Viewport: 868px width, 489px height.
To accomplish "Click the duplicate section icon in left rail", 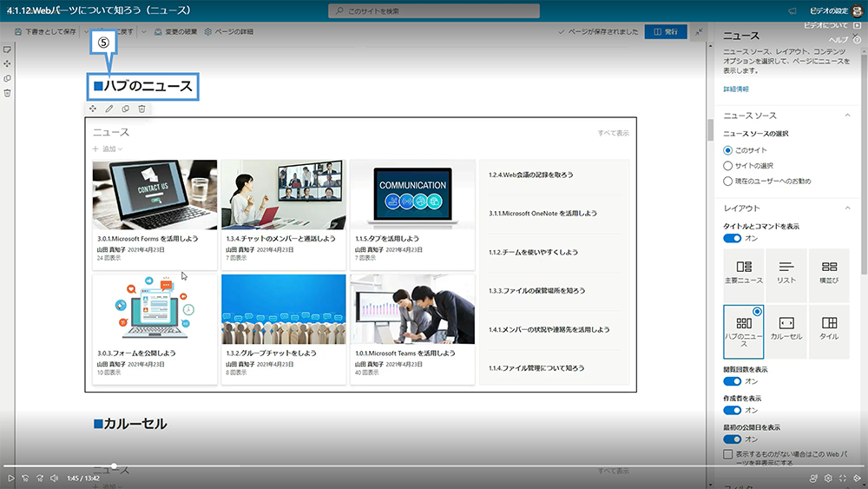I will click(7, 79).
